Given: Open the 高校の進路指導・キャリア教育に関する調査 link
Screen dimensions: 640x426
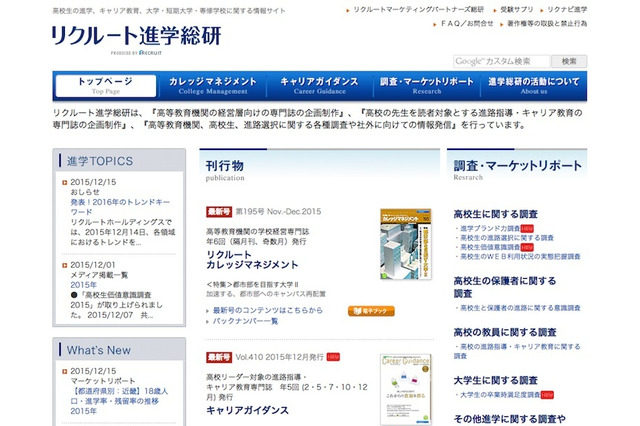Looking at the screenshot, I should [517, 351].
